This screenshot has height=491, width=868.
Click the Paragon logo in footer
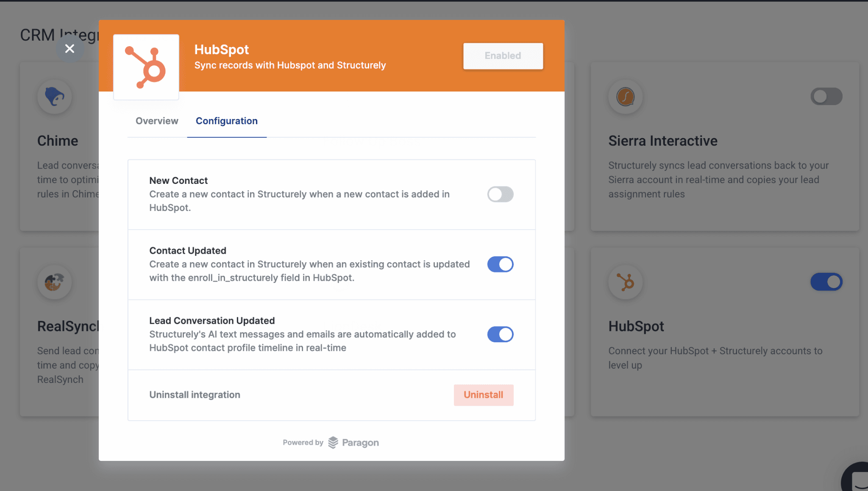tap(333, 442)
